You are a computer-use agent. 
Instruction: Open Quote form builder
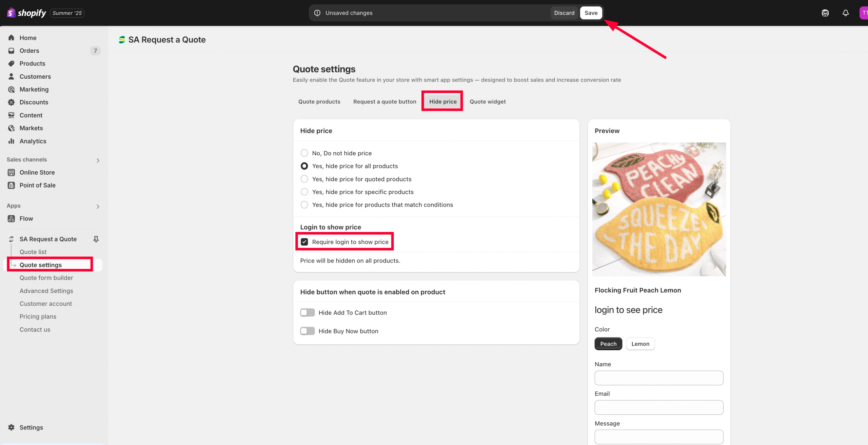click(46, 278)
